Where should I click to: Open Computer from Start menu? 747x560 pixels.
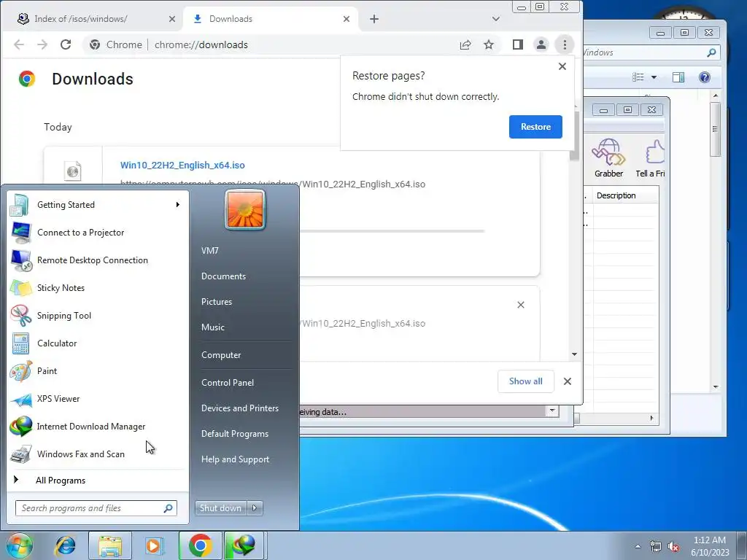coord(221,355)
